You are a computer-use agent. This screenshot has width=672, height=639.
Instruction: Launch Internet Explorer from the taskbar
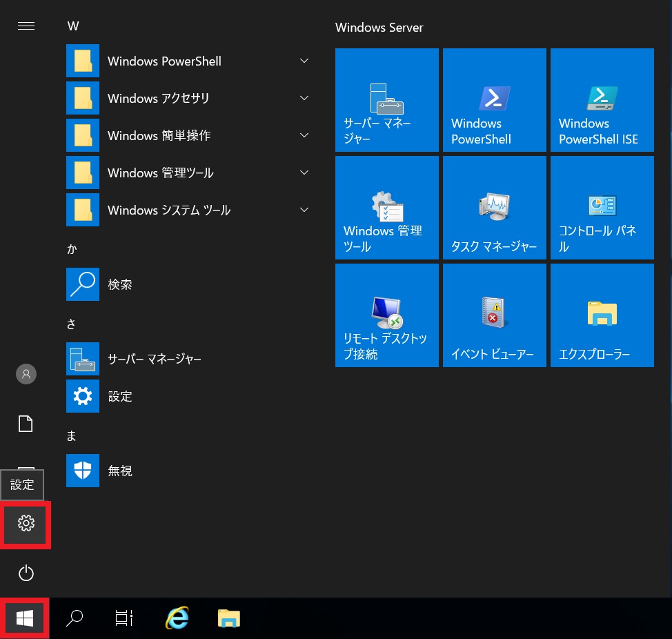tap(177, 618)
